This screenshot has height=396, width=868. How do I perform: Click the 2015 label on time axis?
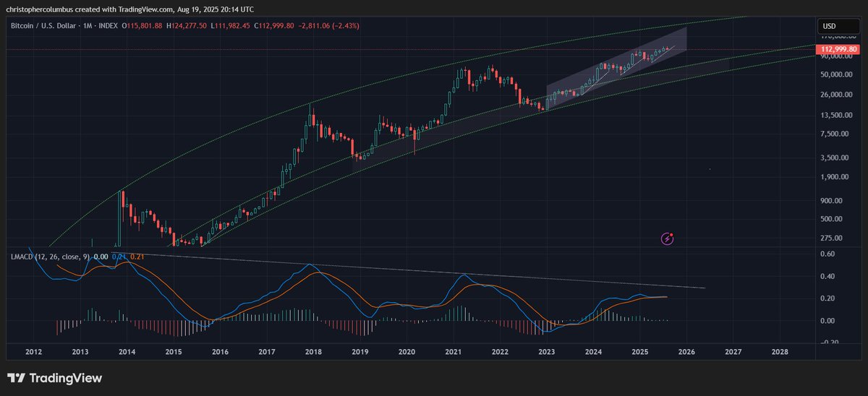[174, 352]
